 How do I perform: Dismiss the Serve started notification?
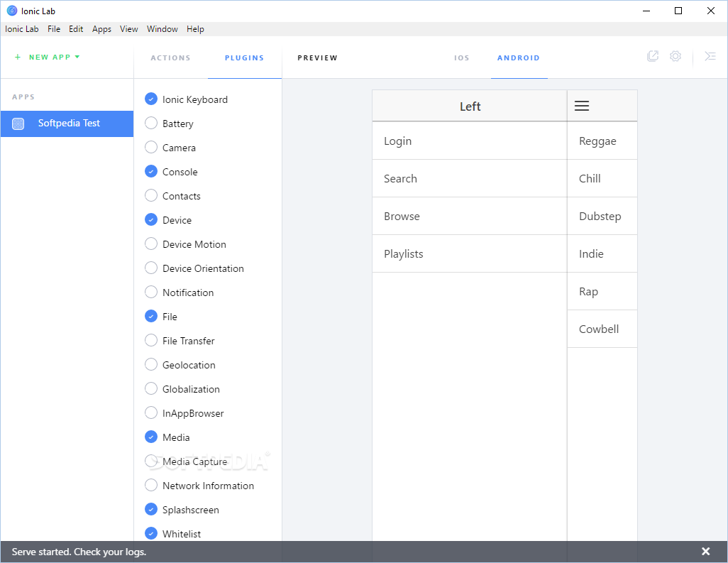point(706,552)
